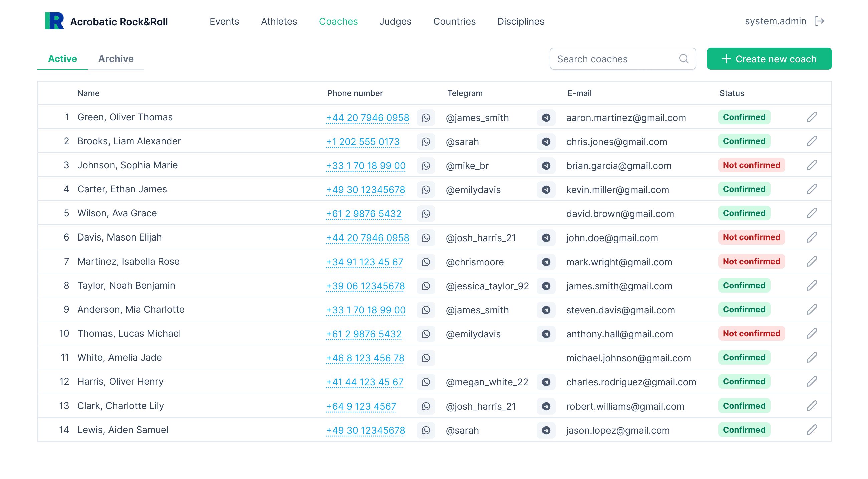Open the Judges page
Viewport: 868px width, 479px height.
(395, 21)
